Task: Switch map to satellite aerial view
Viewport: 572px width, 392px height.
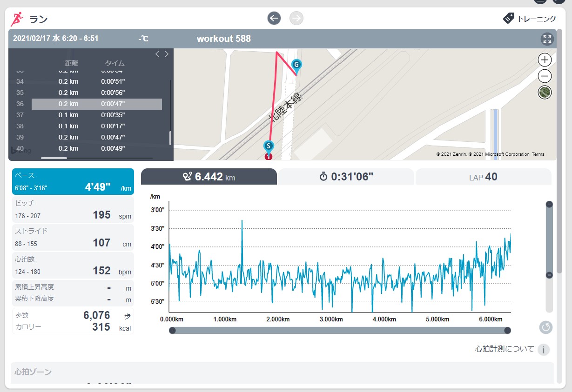Action: (x=545, y=92)
